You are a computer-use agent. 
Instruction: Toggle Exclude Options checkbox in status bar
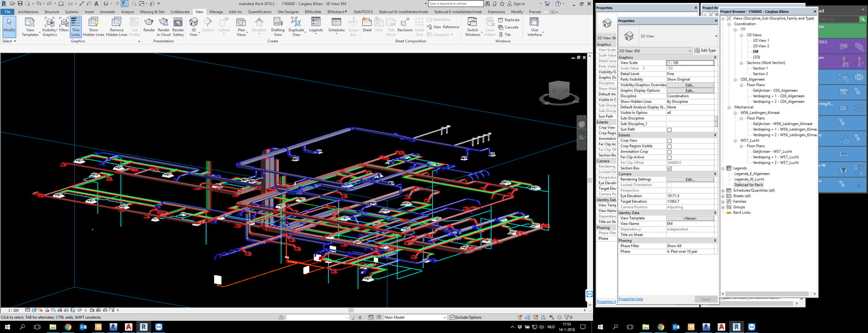452,317
